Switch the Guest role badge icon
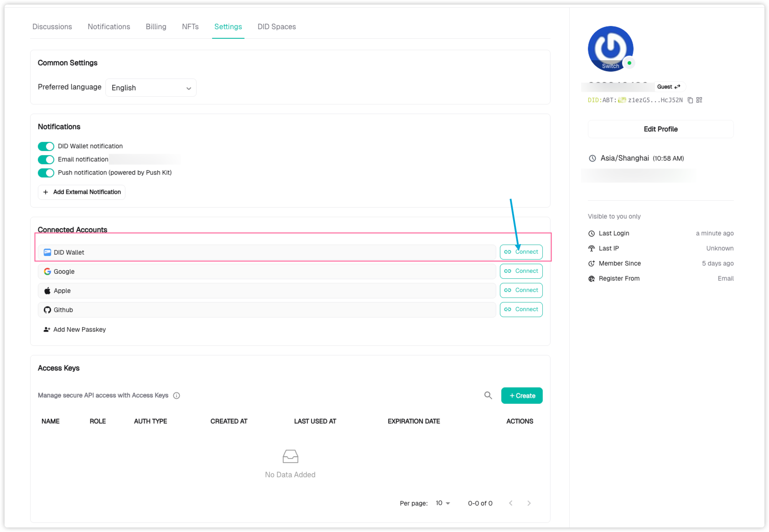 pyautogui.click(x=677, y=87)
